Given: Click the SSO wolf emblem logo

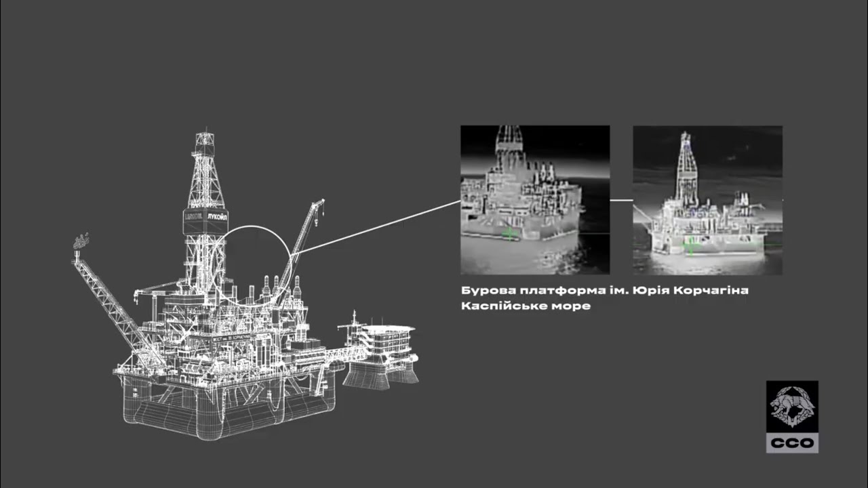Looking at the screenshot, I should click(792, 406).
